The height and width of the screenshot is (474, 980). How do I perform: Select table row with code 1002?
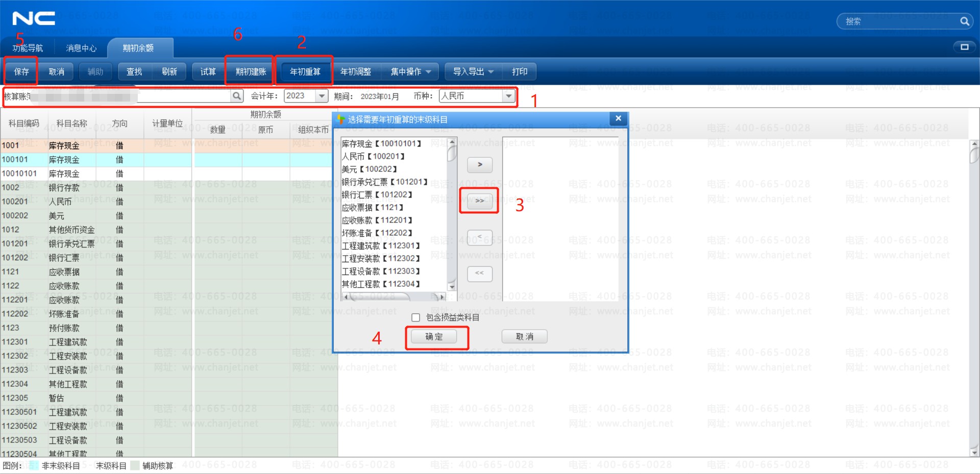pos(168,188)
